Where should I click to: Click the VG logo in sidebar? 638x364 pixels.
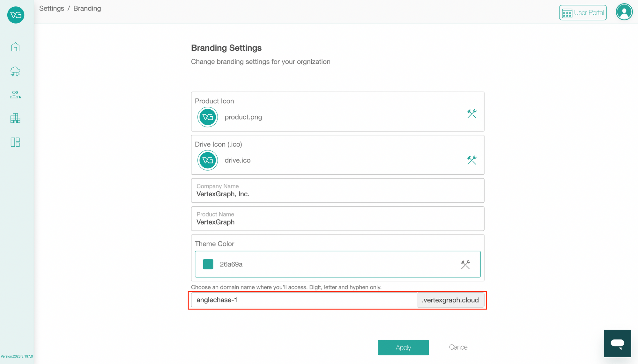tap(16, 15)
